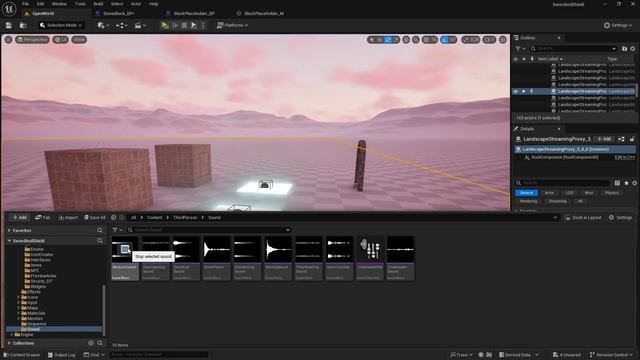Screen dimensions: 640x360
Task: Click ThirdPerson in the breadcrumb path
Action: [185, 218]
